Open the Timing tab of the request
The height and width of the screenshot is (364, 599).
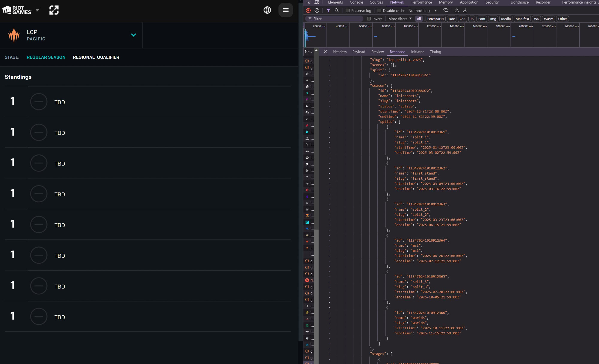click(435, 52)
